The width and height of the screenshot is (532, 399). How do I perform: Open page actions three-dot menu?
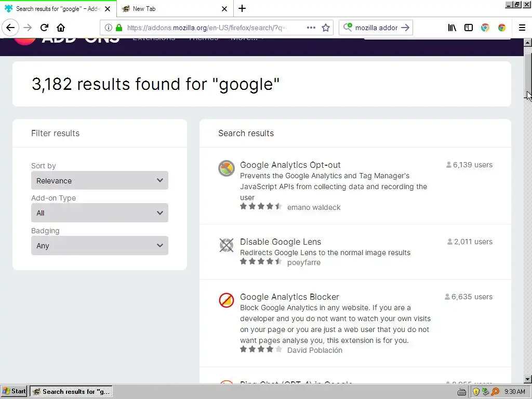tap(311, 28)
